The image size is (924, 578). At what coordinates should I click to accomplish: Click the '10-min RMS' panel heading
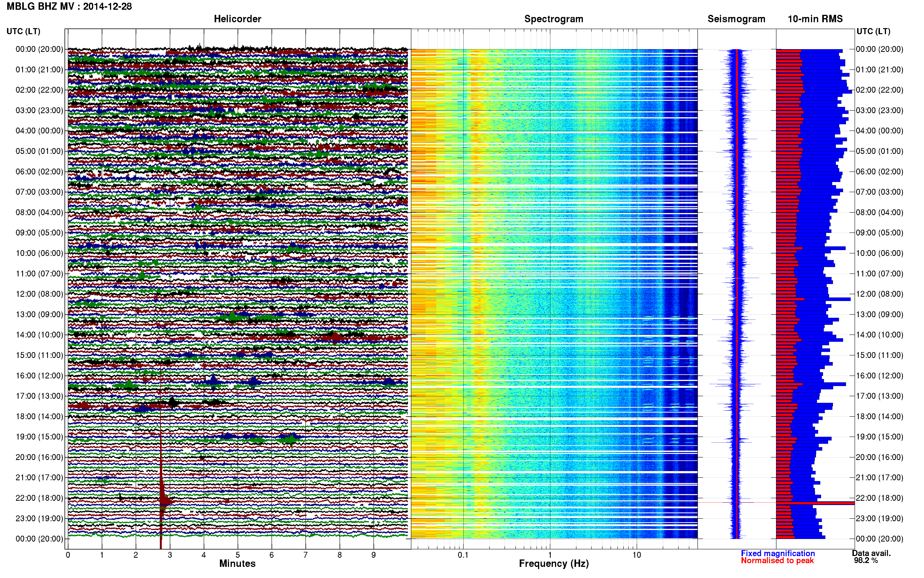click(815, 19)
